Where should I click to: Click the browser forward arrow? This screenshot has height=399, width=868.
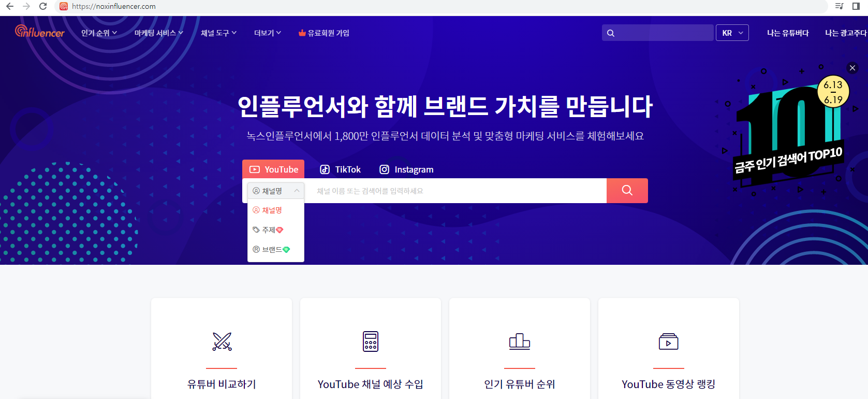click(26, 6)
